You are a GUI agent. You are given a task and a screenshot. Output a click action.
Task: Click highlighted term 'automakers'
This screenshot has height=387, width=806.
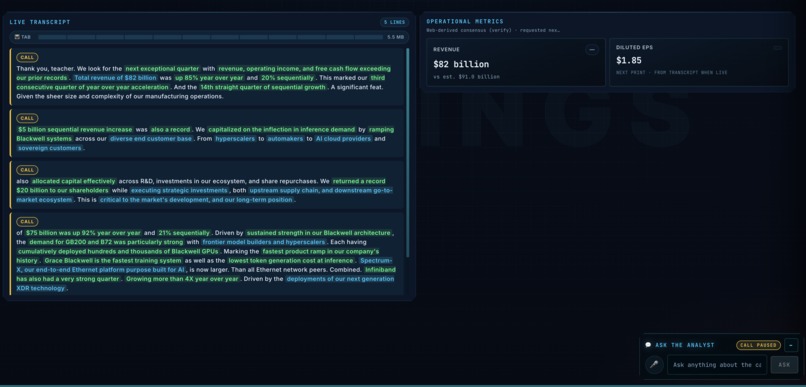285,139
